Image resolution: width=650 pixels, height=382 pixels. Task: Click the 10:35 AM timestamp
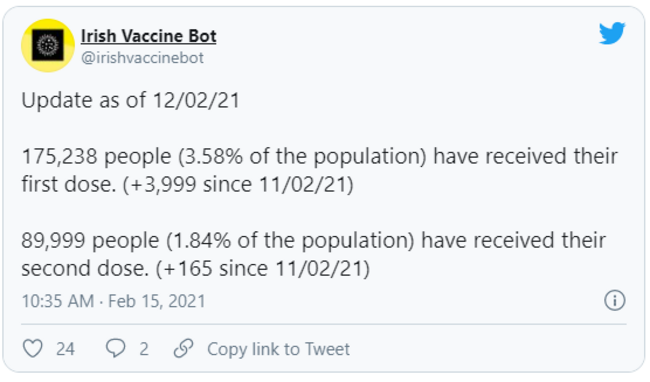[x=58, y=301]
